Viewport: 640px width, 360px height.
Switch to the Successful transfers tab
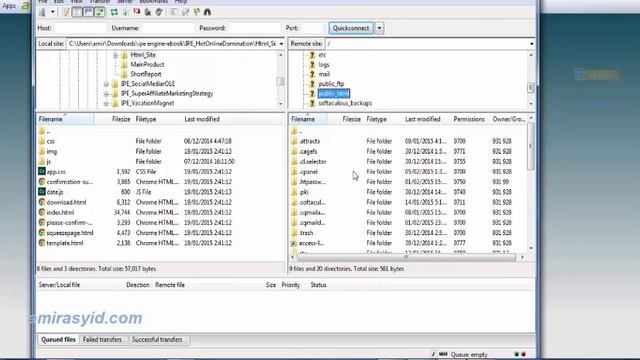[157, 340]
